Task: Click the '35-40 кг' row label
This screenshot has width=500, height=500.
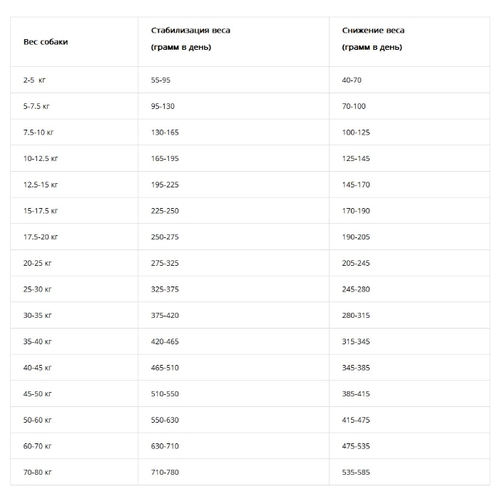Action: pos(37,341)
